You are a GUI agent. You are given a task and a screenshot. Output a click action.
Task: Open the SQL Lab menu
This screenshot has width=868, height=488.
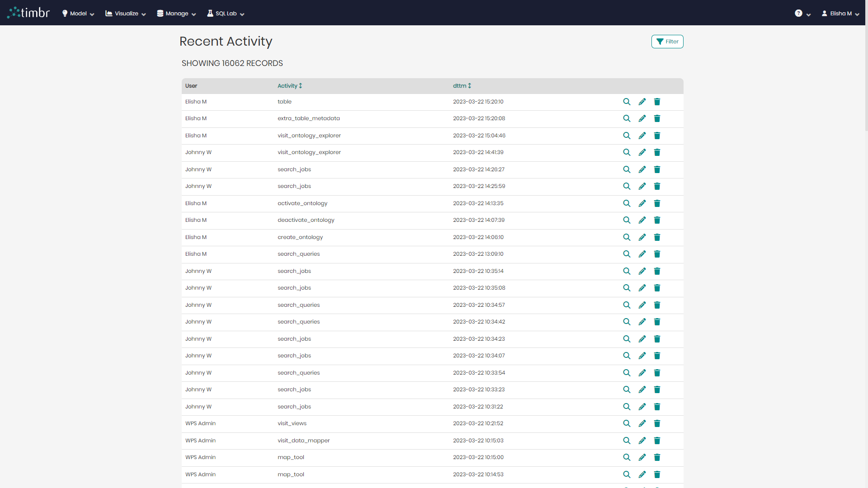225,14
